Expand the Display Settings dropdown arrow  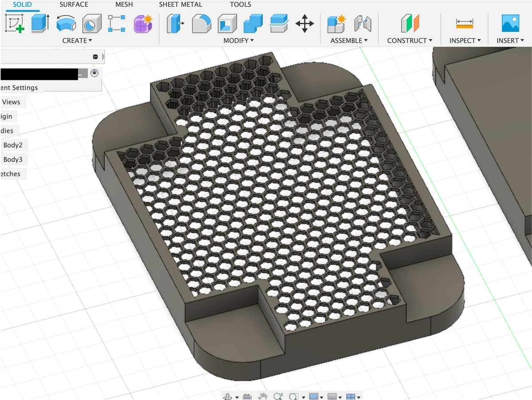click(x=321, y=397)
